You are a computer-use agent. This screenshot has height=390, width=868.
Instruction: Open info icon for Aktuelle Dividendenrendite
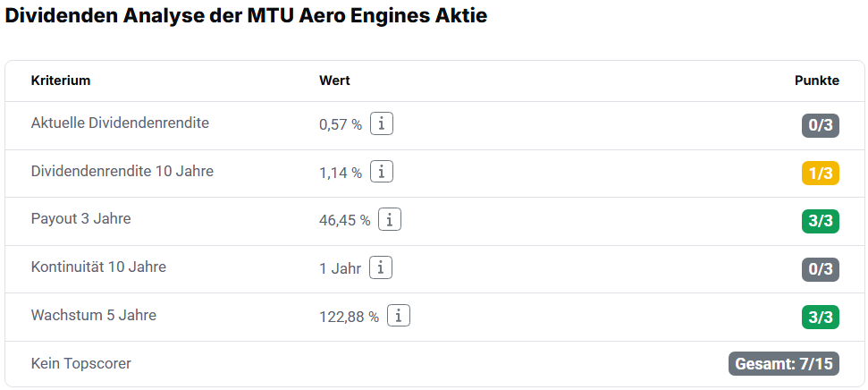coord(382,123)
